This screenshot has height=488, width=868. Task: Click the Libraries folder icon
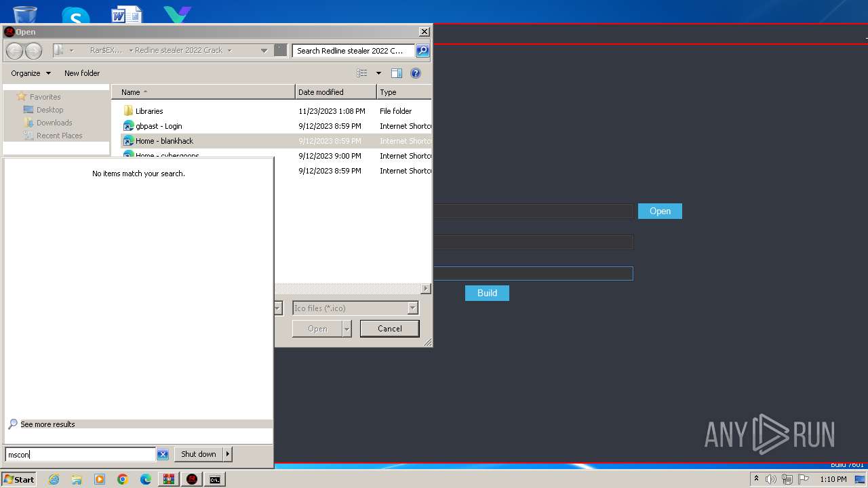point(128,111)
